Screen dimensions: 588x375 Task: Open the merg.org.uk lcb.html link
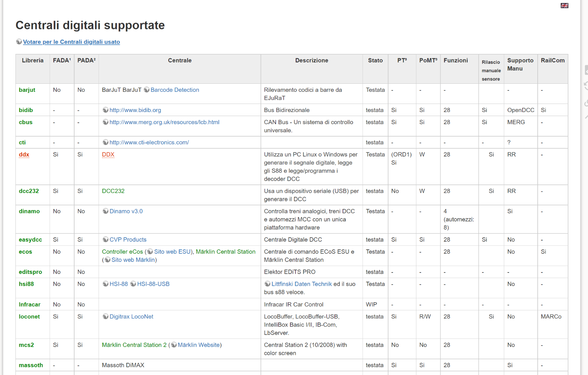point(164,122)
